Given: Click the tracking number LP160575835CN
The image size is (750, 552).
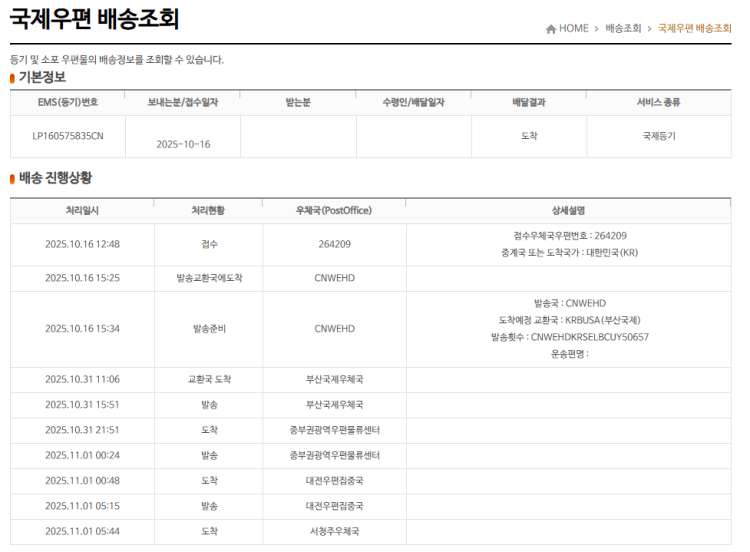Looking at the screenshot, I should (68, 135).
